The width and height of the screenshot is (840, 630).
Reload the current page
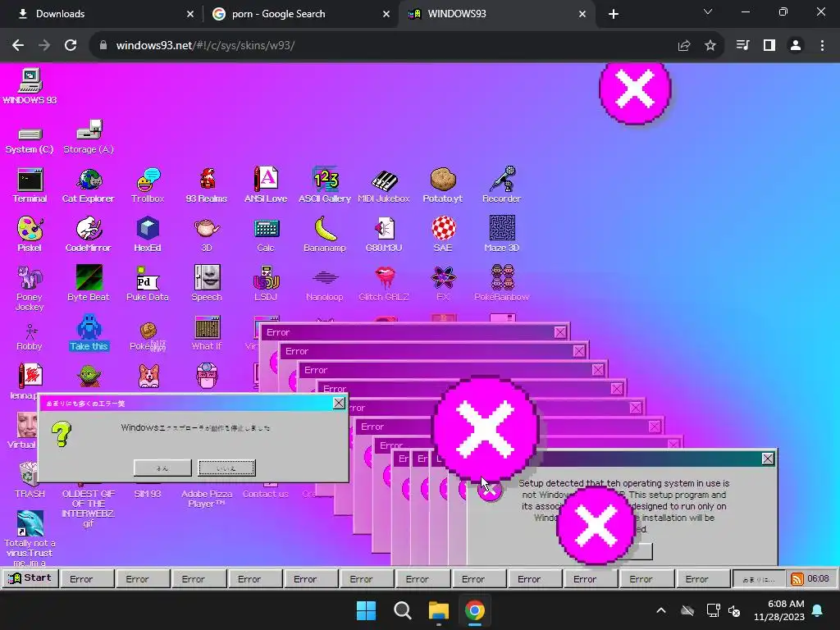pyautogui.click(x=71, y=46)
